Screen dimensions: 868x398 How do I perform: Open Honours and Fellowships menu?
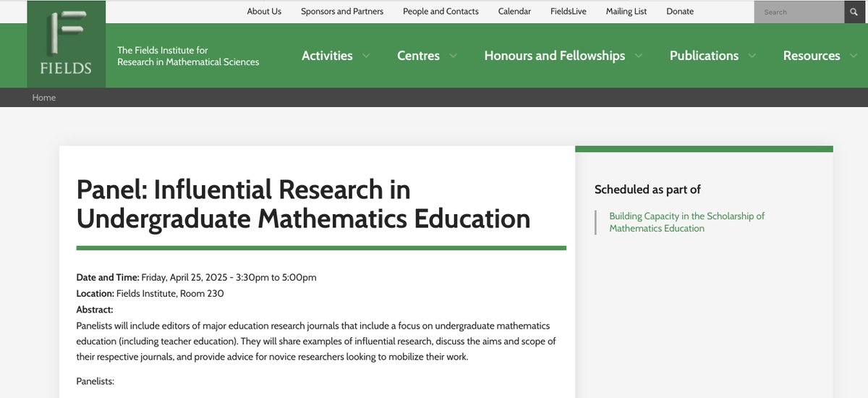coord(555,56)
